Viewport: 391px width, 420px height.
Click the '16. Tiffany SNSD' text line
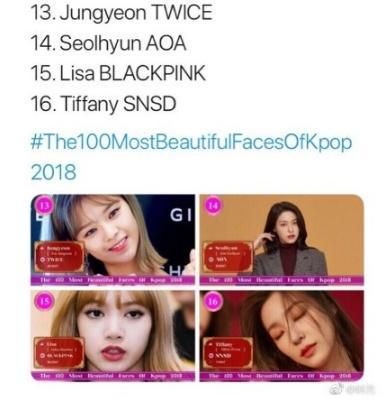pyautogui.click(x=103, y=103)
